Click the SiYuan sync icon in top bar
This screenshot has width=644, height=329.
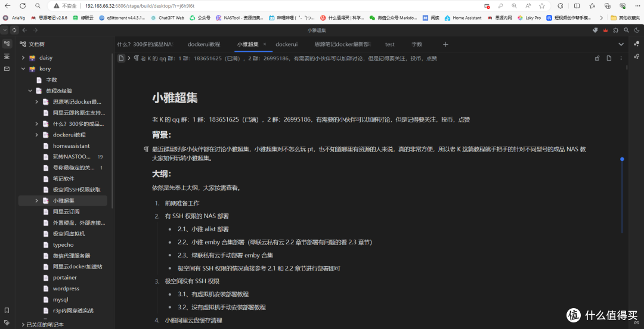14,30
